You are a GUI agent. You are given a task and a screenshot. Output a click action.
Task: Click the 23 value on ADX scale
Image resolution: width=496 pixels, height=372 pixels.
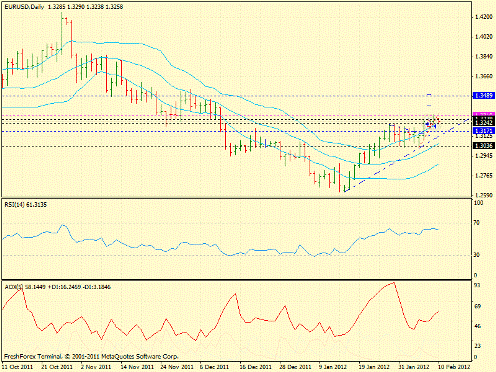[477, 346]
